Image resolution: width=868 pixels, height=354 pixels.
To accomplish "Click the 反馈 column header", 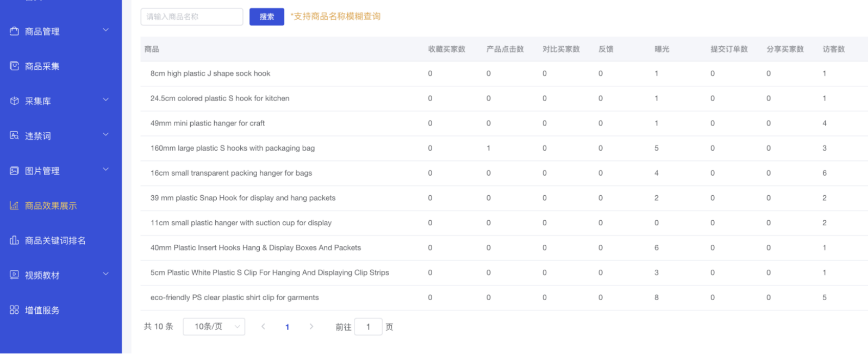I will pos(605,49).
